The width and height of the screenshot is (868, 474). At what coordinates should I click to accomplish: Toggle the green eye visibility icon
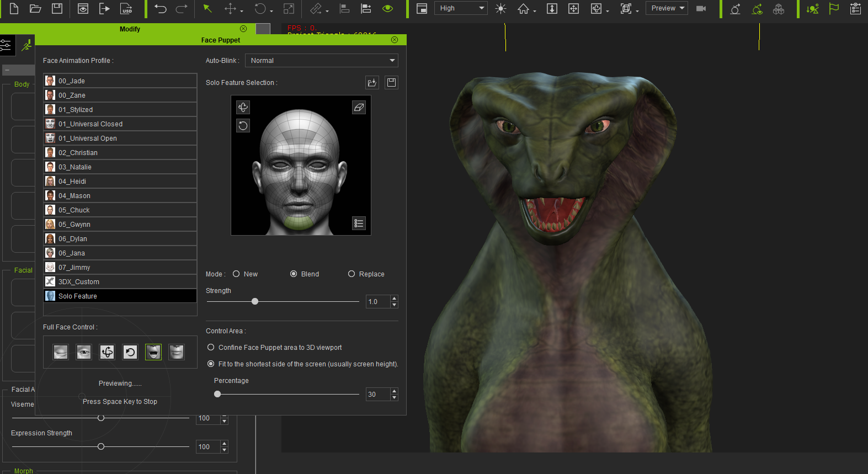click(x=387, y=8)
